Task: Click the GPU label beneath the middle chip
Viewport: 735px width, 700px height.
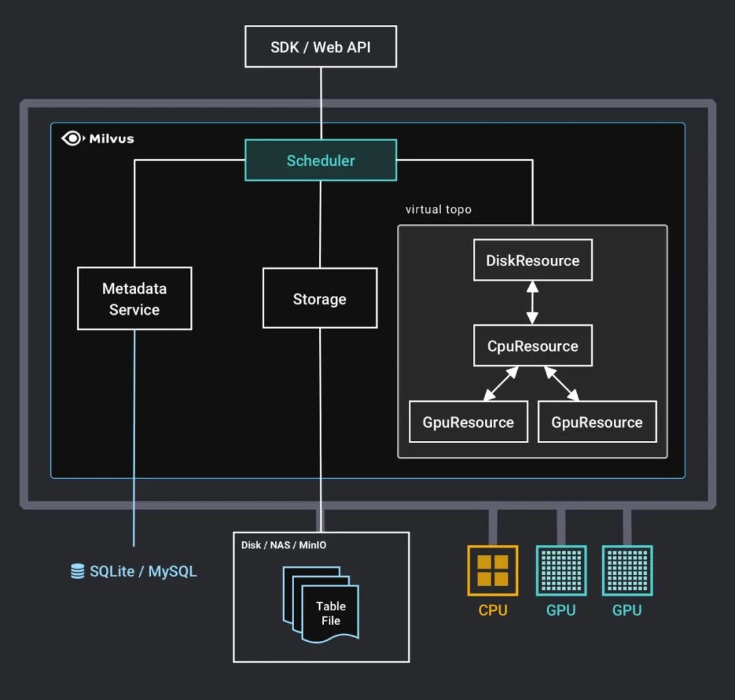Action: (561, 610)
